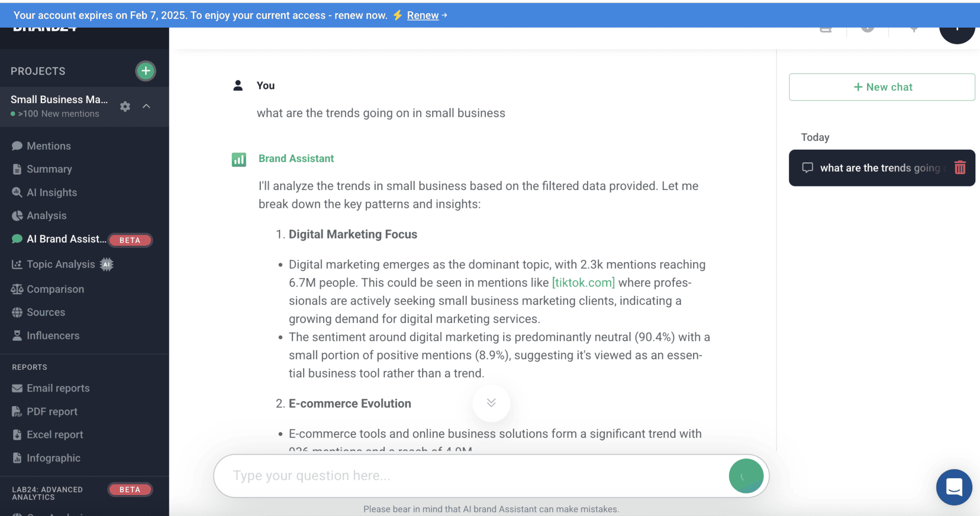This screenshot has width=980, height=516.
Task: Open AI Insights
Action: click(51, 193)
